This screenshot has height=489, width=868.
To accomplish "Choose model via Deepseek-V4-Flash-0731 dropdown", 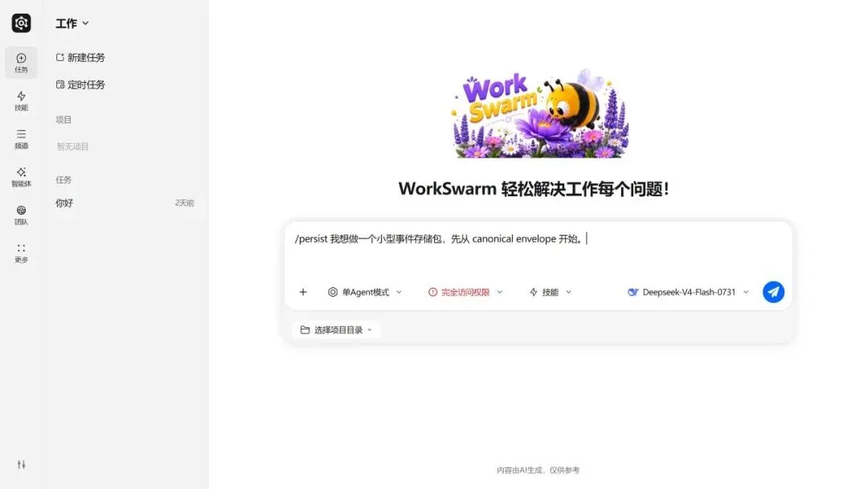I will point(688,292).
